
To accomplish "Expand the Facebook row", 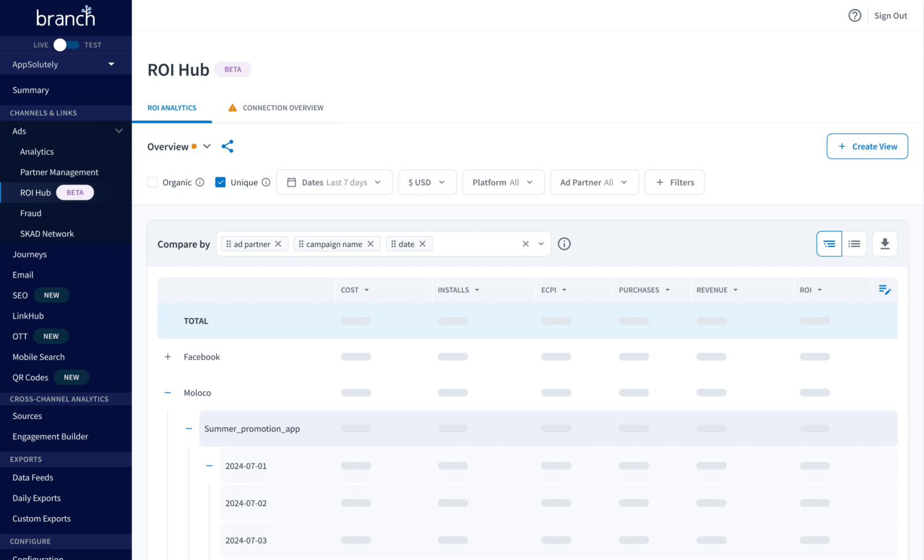I will pyautogui.click(x=167, y=357).
